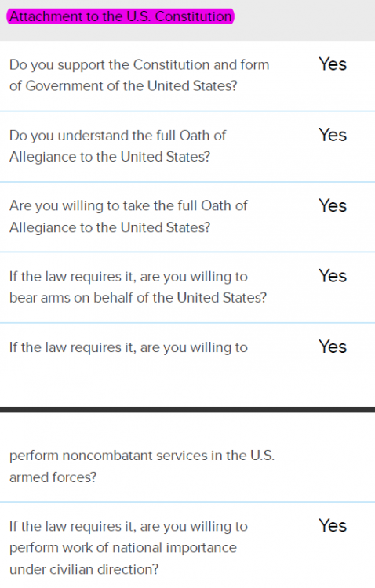Viewport: 375px width, 588px height.
Task: Click the work of national importance question
Action: (129, 548)
